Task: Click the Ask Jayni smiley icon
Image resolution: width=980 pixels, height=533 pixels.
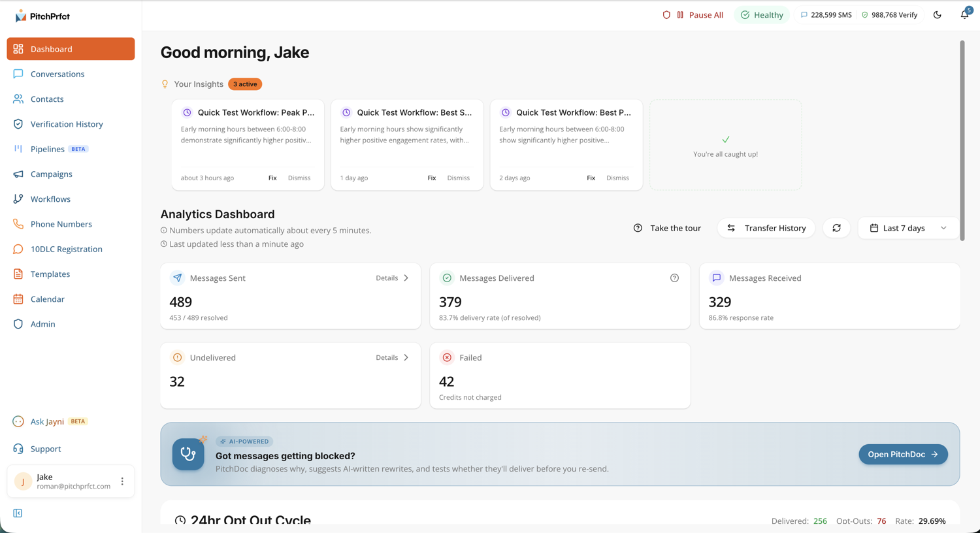Action: (x=18, y=421)
